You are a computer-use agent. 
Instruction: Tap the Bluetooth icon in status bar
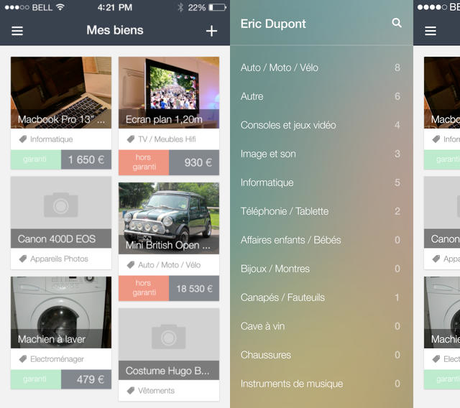click(x=180, y=7)
